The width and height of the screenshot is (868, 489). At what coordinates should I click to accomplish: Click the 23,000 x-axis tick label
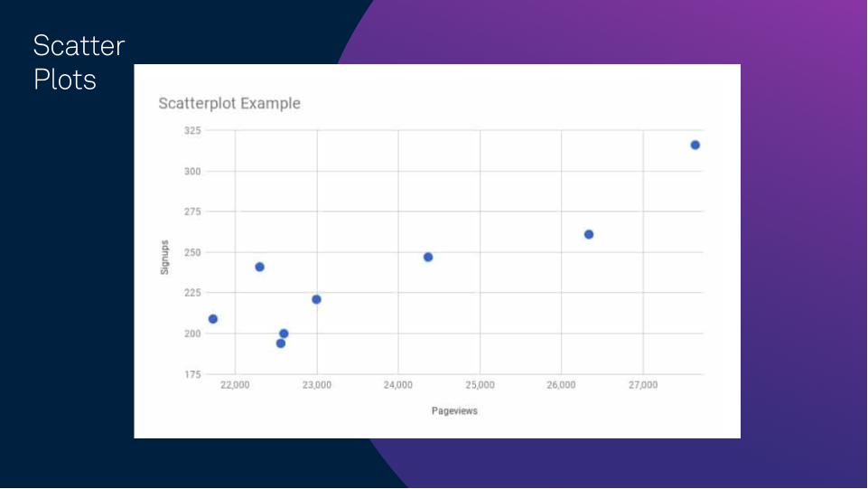(317, 385)
